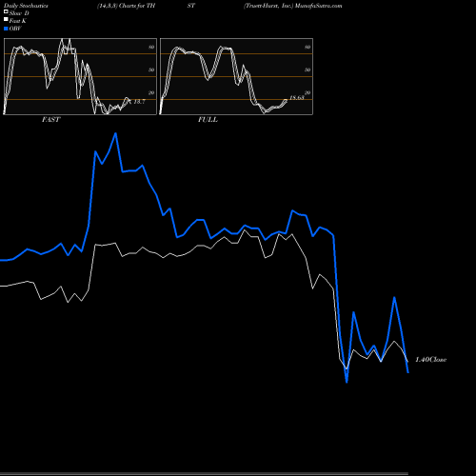Click the 'FAST' label below left chart
The height and width of the screenshot is (476, 476).
(50, 120)
